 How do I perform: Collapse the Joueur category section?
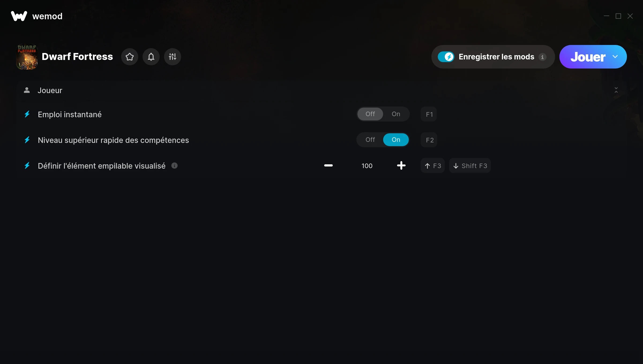point(616,90)
